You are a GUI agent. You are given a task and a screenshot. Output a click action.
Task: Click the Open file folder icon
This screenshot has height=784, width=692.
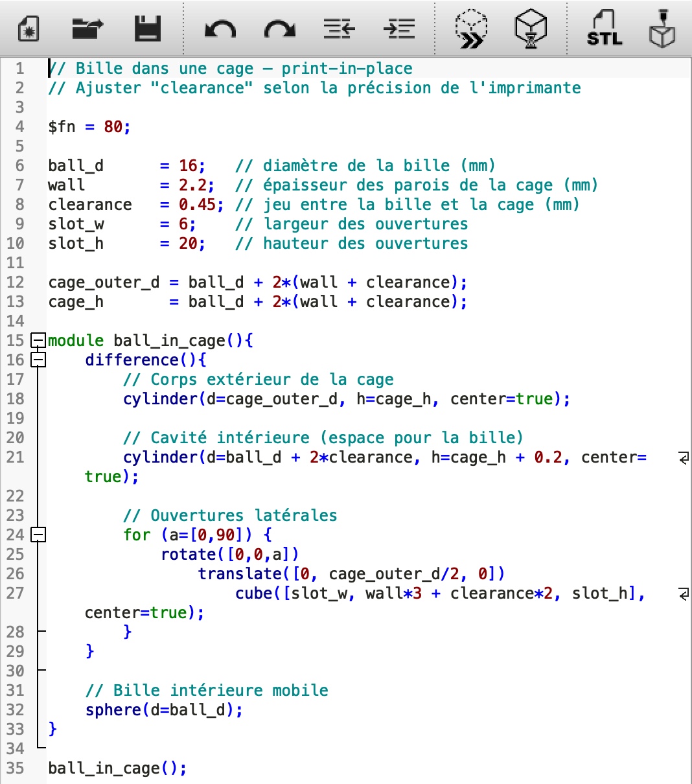(87, 29)
